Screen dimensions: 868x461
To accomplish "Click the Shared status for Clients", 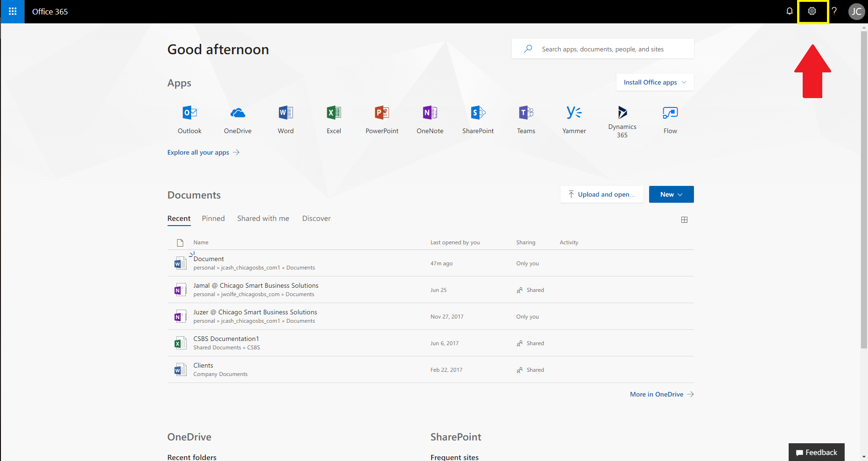I will (530, 370).
